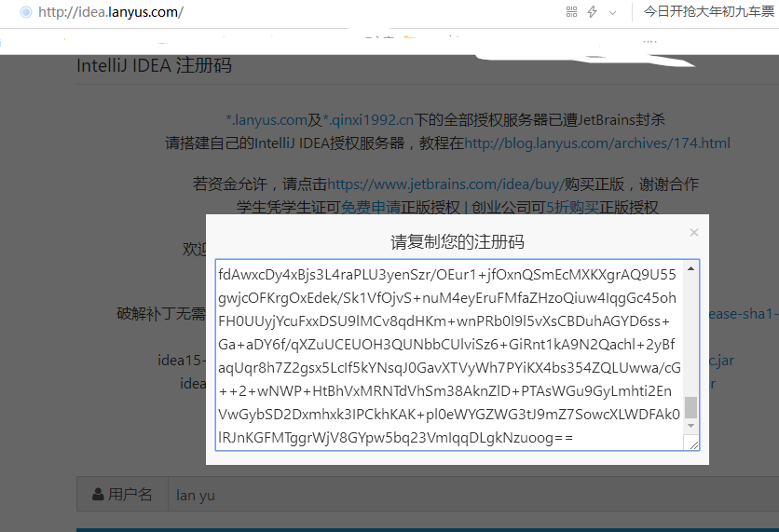This screenshot has height=532, width=779.
Task: Click the partially hidden .jar link at right
Action: point(721,361)
